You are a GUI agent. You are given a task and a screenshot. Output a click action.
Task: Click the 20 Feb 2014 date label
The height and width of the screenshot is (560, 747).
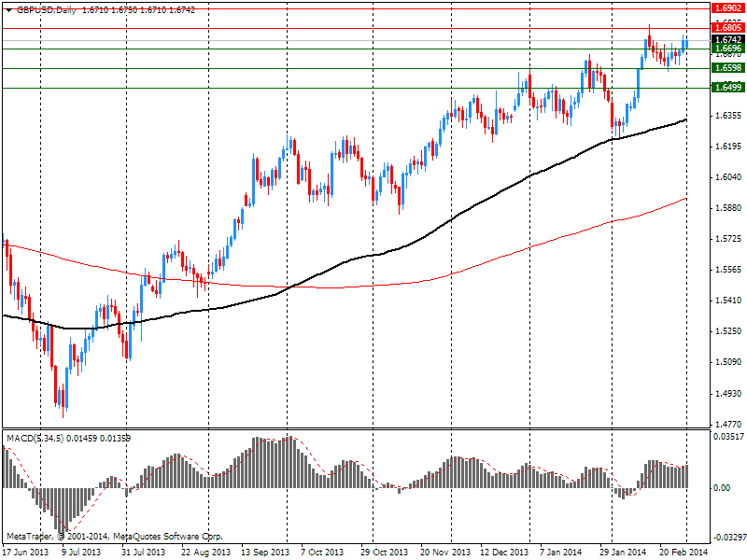click(682, 552)
